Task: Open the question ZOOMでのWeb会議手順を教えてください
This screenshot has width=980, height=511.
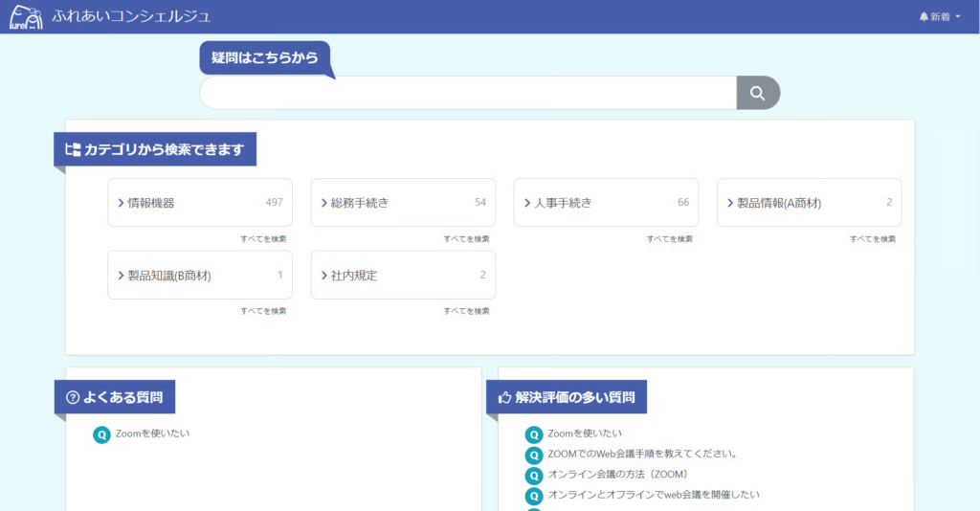Action: (641, 455)
